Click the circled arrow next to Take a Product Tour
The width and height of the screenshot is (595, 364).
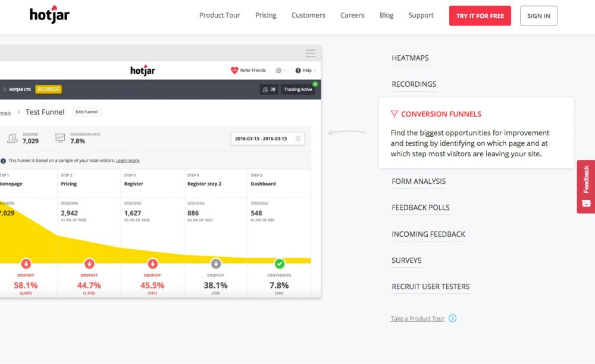[452, 319]
